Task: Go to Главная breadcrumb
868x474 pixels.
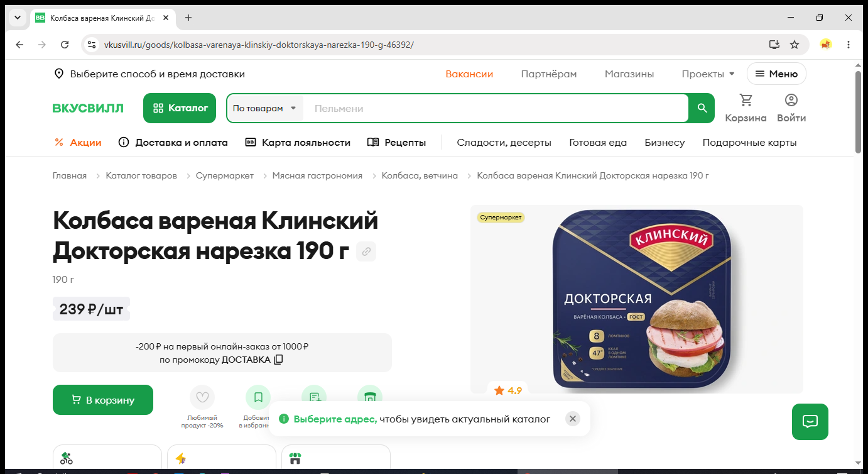Action: coord(70,175)
